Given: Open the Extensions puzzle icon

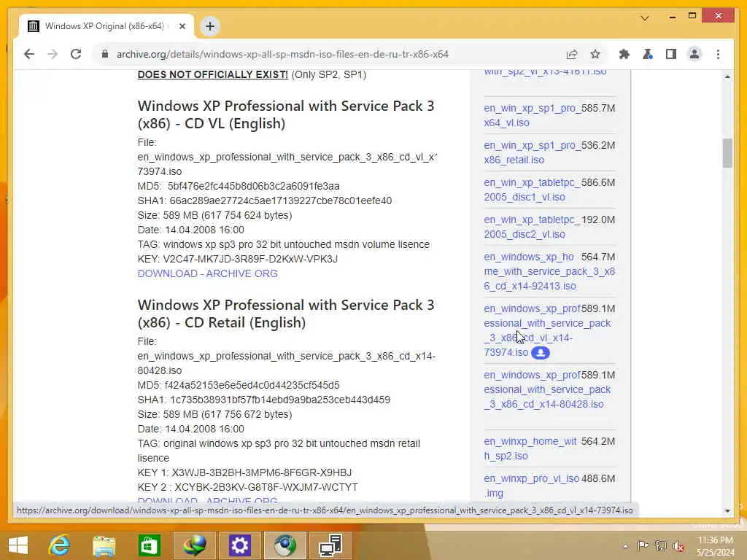Looking at the screenshot, I should [x=624, y=54].
